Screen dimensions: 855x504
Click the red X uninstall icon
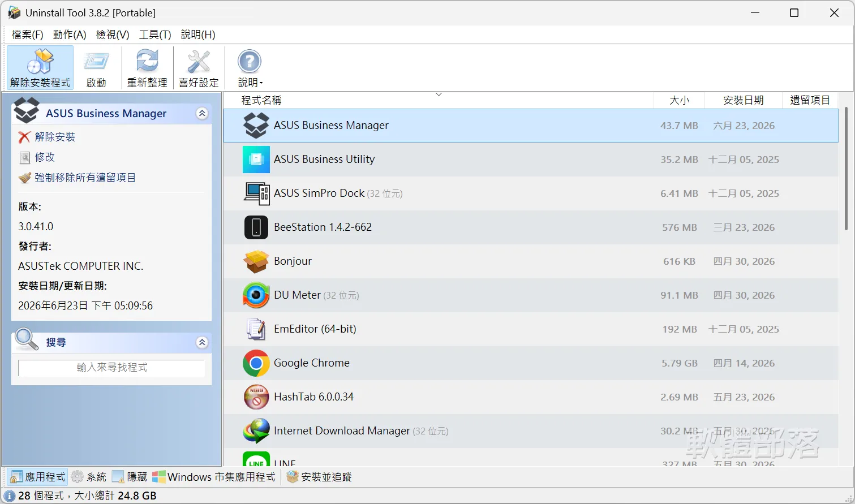tap(24, 137)
